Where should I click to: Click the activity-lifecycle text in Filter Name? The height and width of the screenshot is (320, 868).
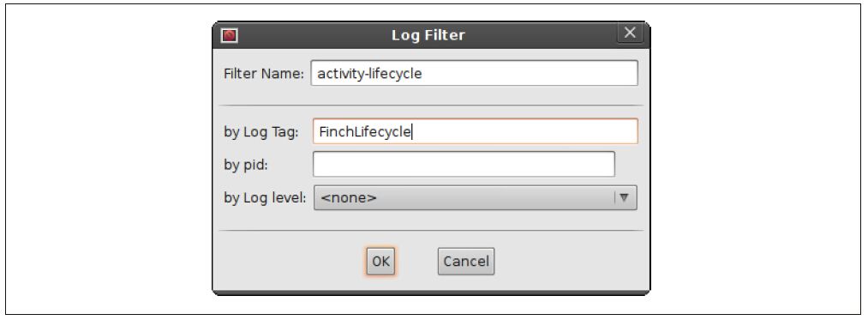370,74
